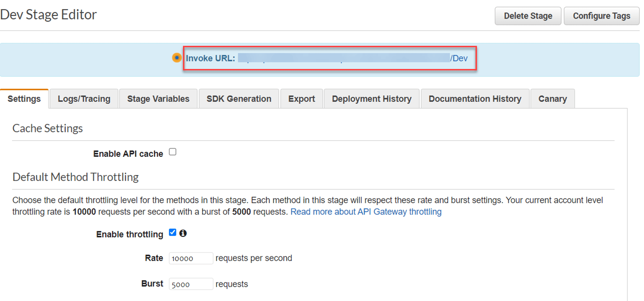Click the Delete Stage button
The height and width of the screenshot is (301, 644).
pyautogui.click(x=528, y=16)
